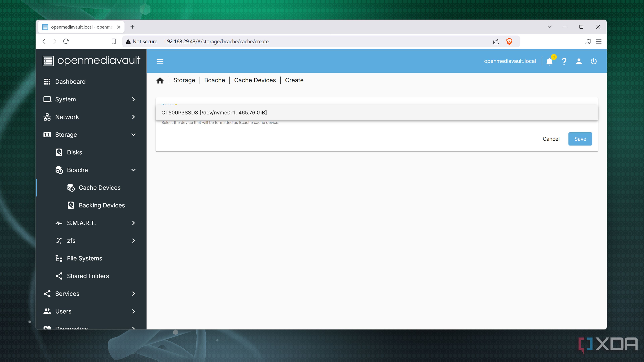Open Shared Folders menu item
Viewport: 644px width, 362px height.
coord(91,276)
